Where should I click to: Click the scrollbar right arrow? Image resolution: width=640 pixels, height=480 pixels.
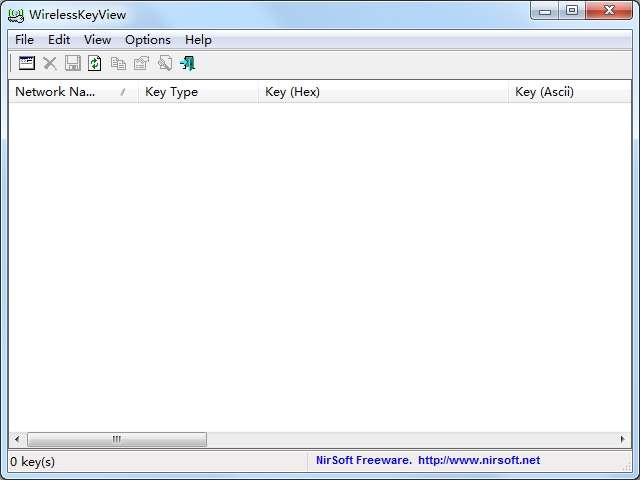click(622, 439)
